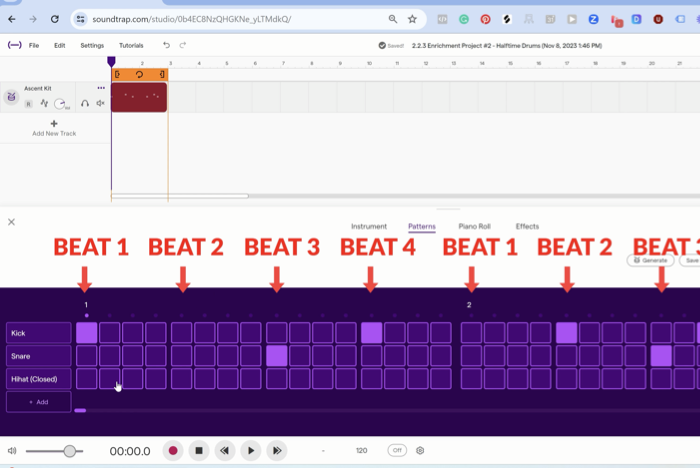The width and height of the screenshot is (700, 468).
Task: Open automation for the Ascent Kit track
Action: 44,104
